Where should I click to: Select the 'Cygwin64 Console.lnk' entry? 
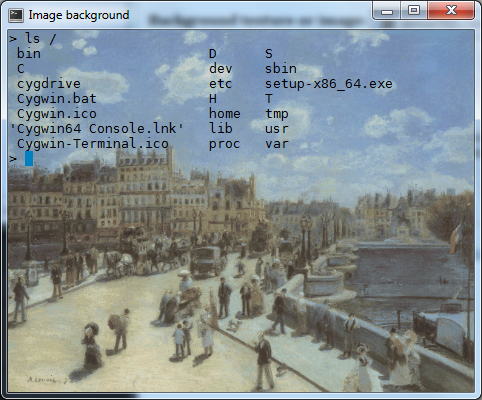97,129
